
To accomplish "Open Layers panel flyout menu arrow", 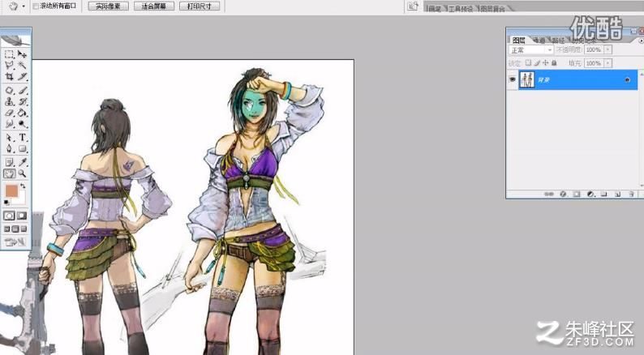I will point(641,41).
